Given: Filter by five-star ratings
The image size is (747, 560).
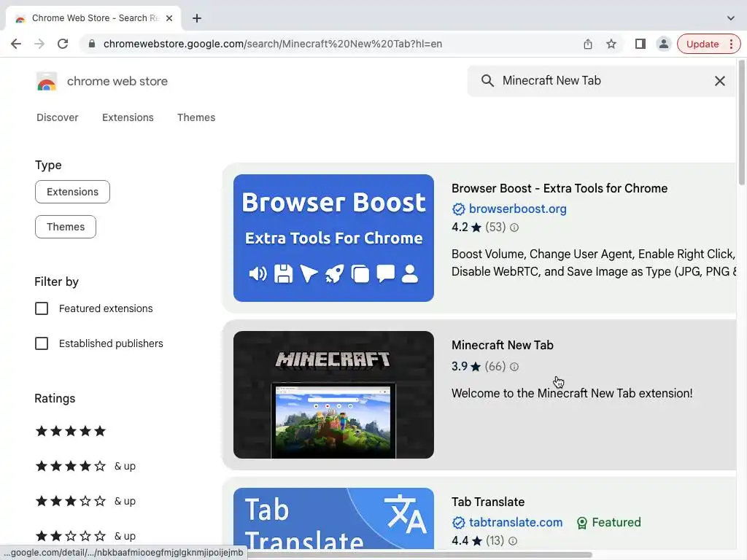Looking at the screenshot, I should tap(71, 431).
